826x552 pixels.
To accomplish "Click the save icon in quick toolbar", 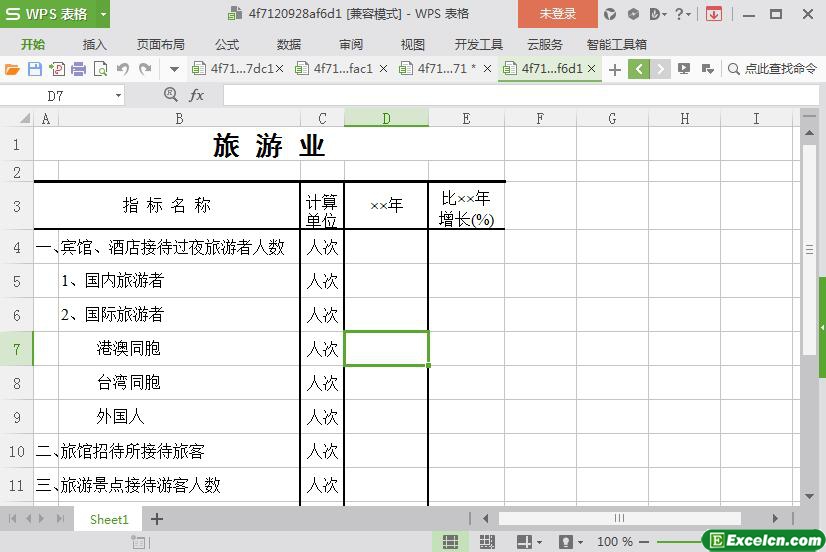I will pyautogui.click(x=34, y=69).
